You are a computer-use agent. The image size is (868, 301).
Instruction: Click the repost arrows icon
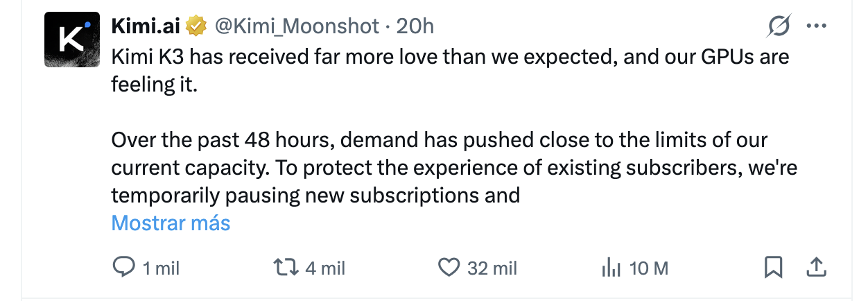coord(286,267)
